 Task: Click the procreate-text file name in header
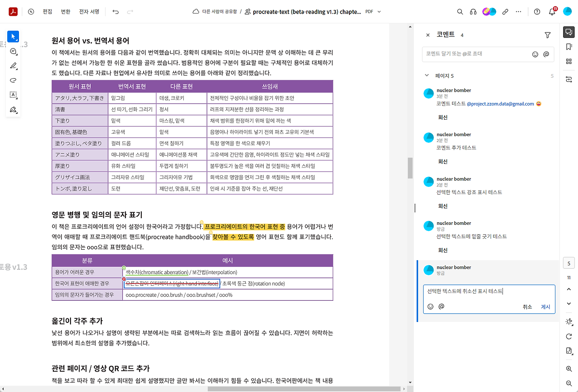307,12
